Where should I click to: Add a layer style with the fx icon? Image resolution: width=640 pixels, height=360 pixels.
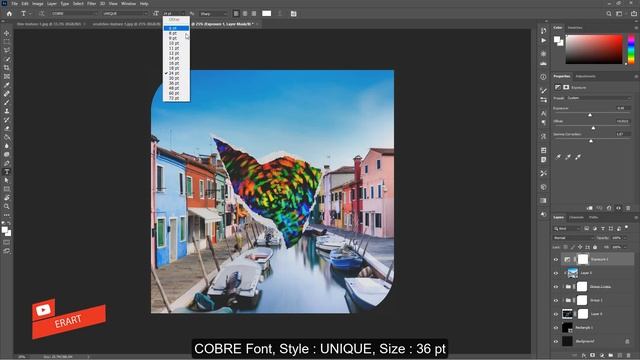pos(584,356)
